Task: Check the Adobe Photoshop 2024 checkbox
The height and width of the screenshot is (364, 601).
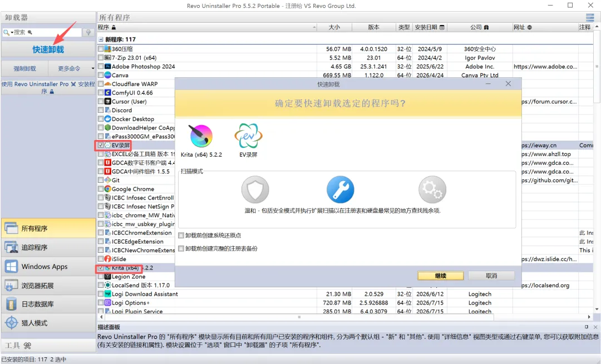Action: click(100, 66)
